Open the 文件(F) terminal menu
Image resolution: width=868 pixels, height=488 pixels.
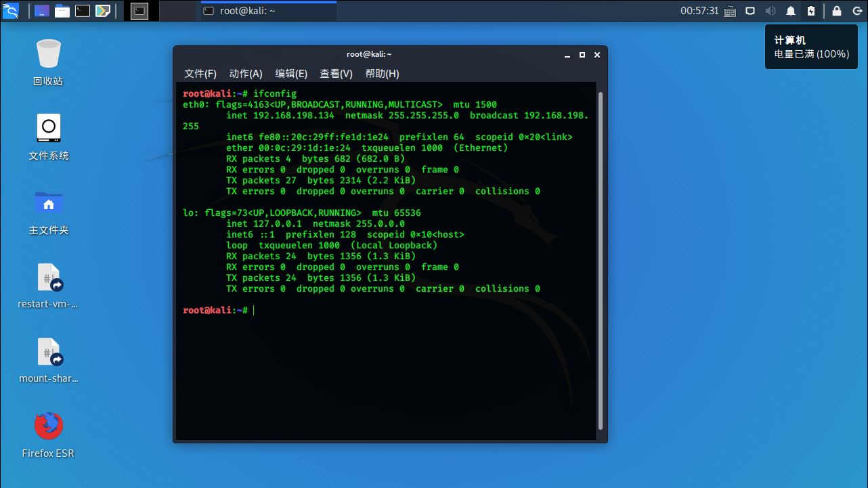pos(200,74)
